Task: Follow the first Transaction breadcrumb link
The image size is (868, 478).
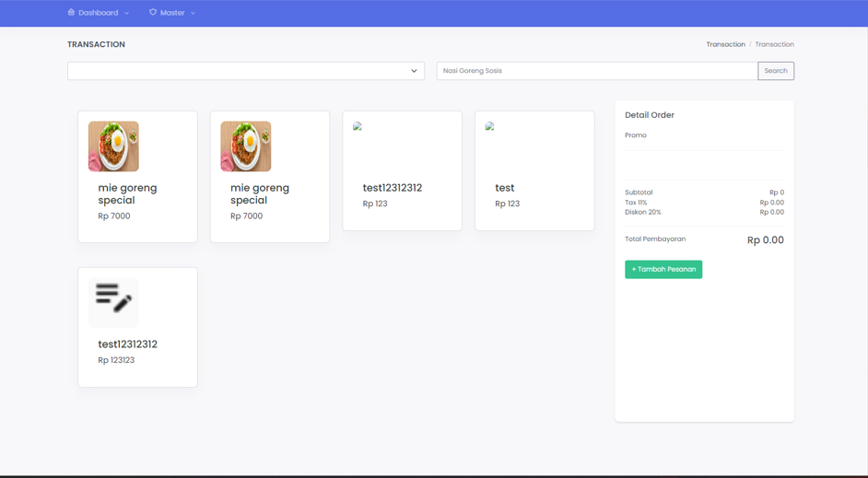Action: coord(725,44)
